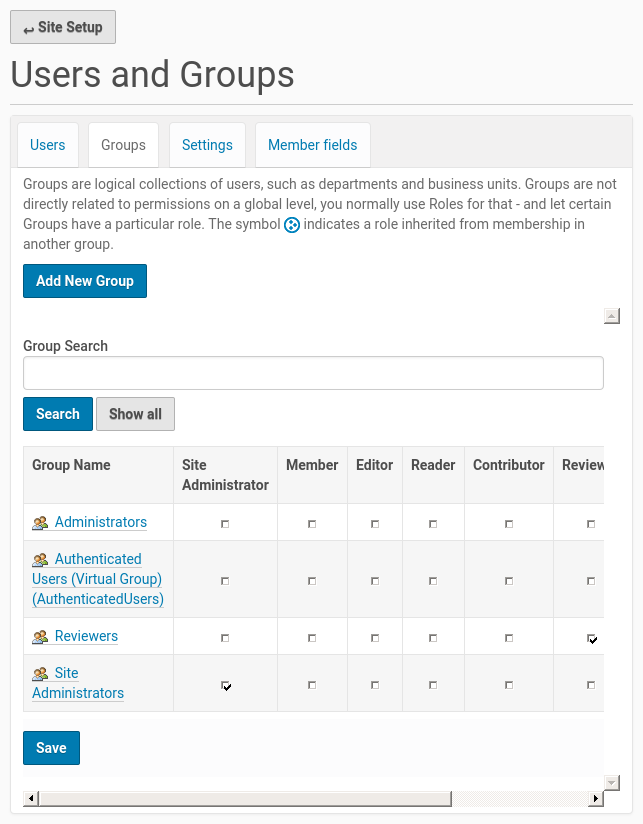Click the horizontal scrollbar thumb
The height and width of the screenshot is (824, 643).
pos(244,799)
